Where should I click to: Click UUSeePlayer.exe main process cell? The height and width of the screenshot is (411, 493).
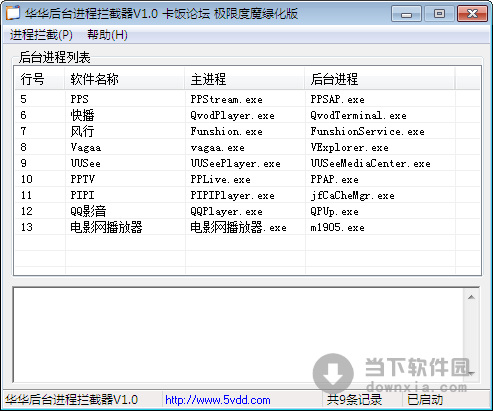pyautogui.click(x=235, y=163)
